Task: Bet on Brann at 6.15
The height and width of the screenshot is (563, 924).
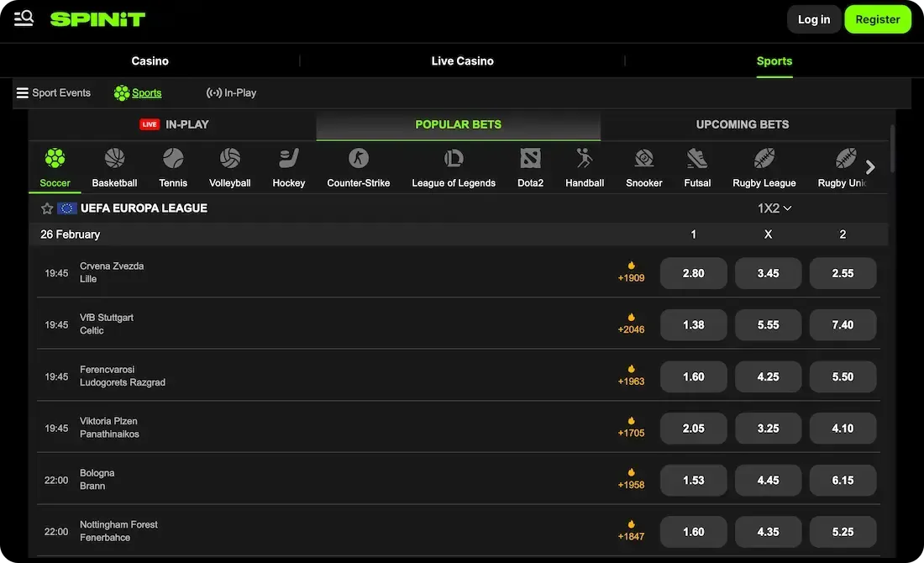Action: coord(843,480)
